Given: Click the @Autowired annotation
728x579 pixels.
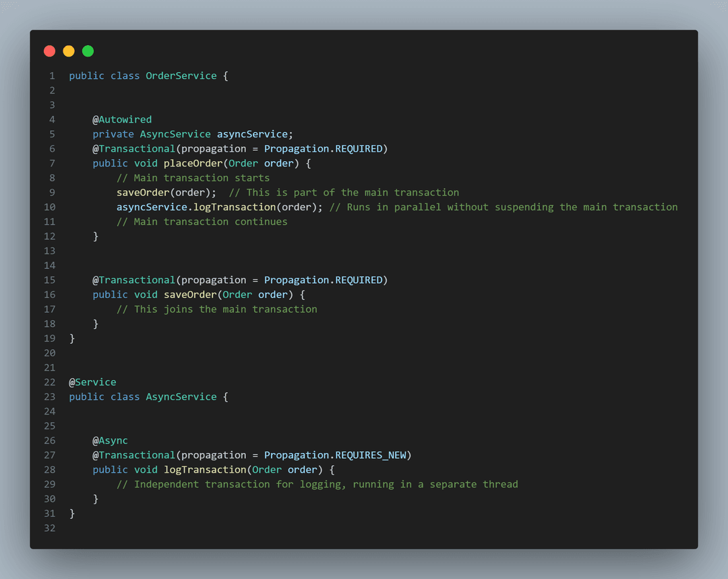Looking at the screenshot, I should 122,119.
